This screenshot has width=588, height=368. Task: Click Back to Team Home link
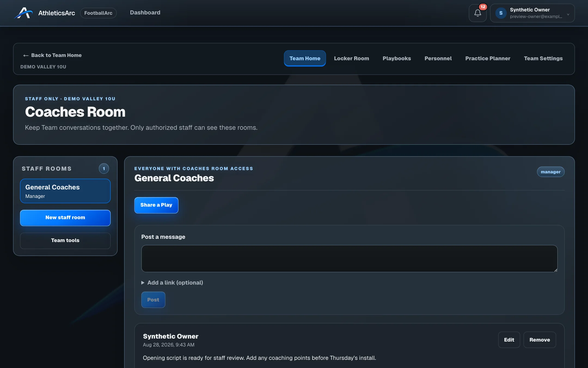tap(52, 55)
